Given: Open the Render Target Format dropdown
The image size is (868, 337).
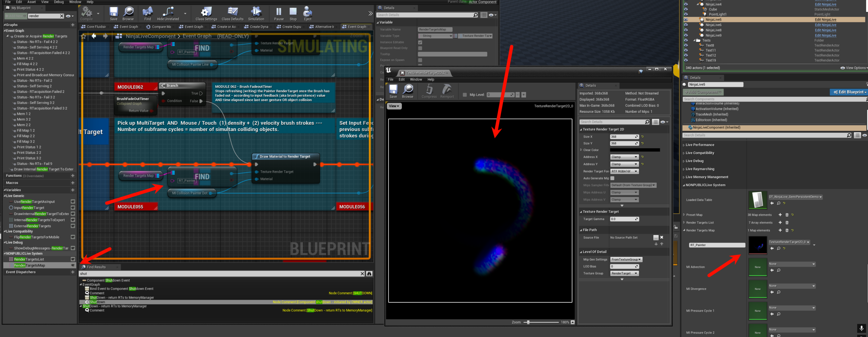Looking at the screenshot, I should point(625,171).
